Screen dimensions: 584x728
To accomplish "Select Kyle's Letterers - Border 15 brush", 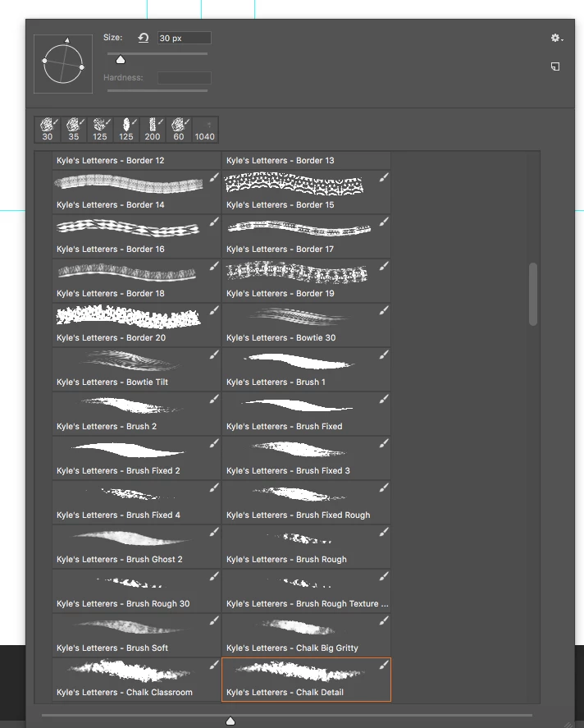I will (x=306, y=192).
